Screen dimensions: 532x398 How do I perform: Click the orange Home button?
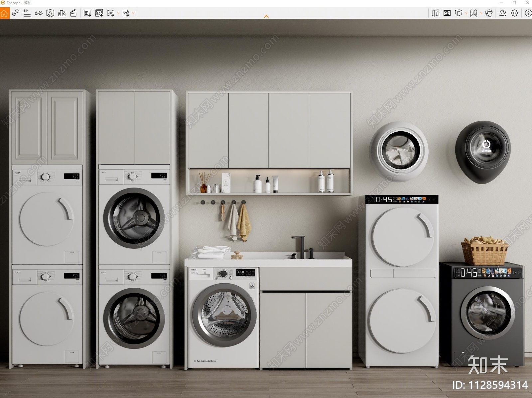[4, 13]
